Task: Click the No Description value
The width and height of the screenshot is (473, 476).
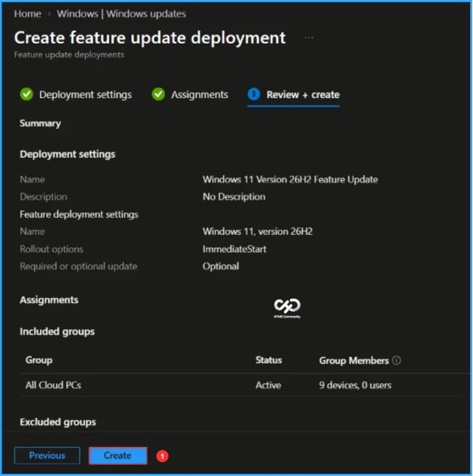Action: [234, 197]
